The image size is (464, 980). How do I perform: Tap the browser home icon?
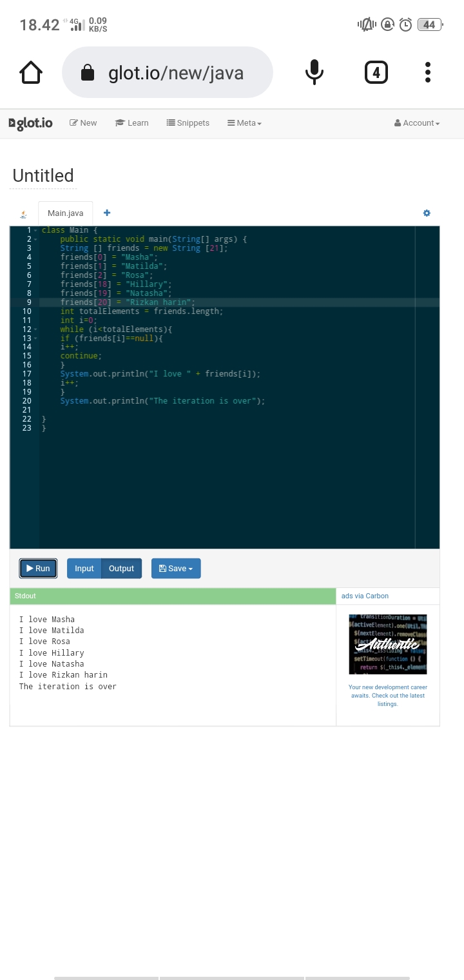[31, 73]
